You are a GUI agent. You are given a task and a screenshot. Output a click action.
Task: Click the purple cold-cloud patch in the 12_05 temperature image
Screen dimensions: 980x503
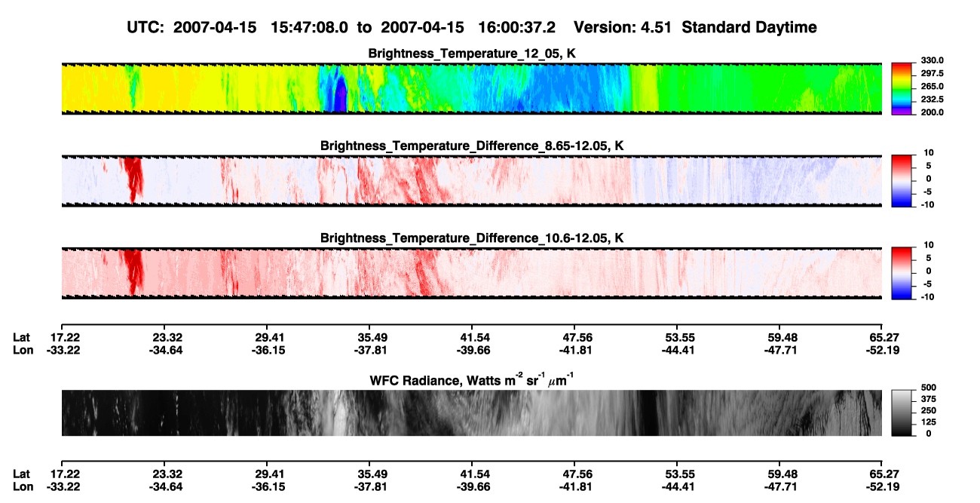click(x=340, y=97)
